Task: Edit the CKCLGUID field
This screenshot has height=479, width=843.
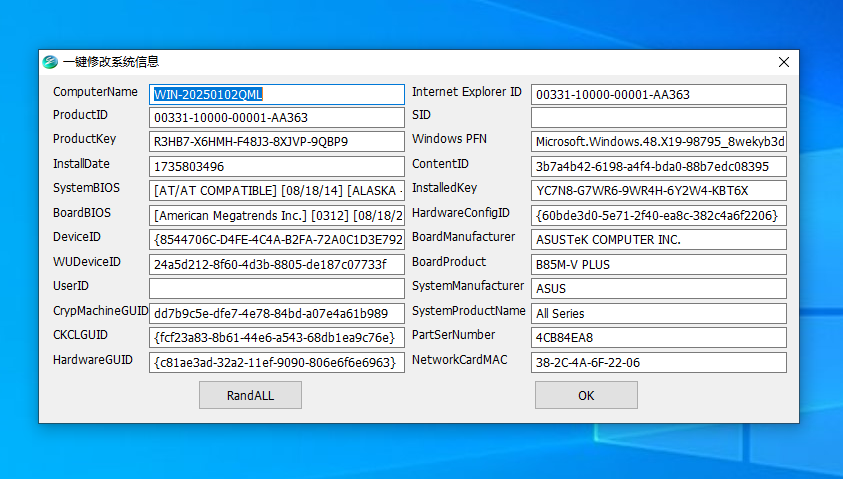Action: [x=277, y=337]
